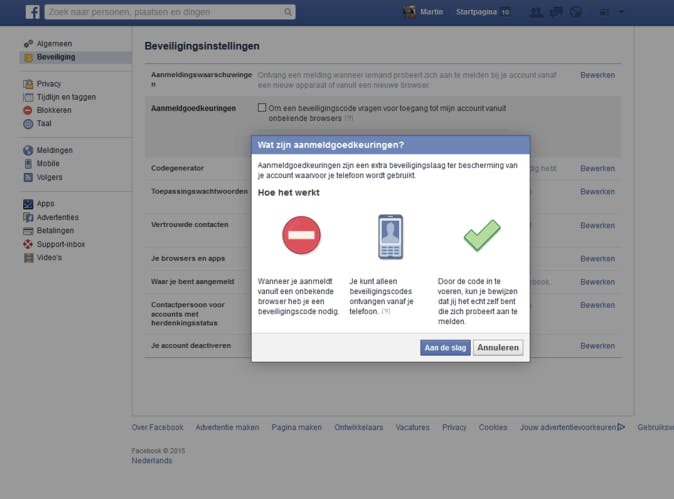Viewport: 674px width, 499px height.
Task: Click Bewerken for Je account deactiveren
Action: [597, 346]
